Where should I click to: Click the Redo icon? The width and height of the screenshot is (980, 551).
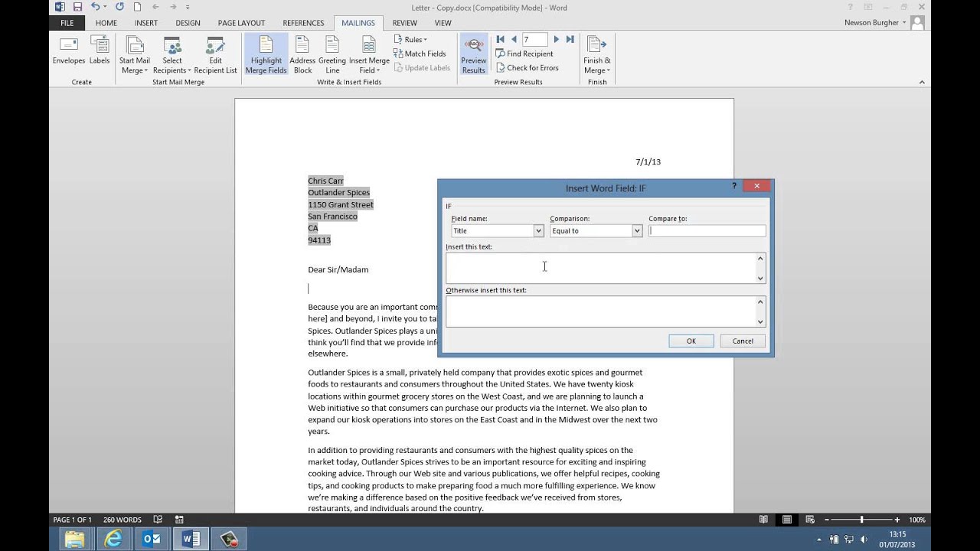pyautogui.click(x=119, y=7)
